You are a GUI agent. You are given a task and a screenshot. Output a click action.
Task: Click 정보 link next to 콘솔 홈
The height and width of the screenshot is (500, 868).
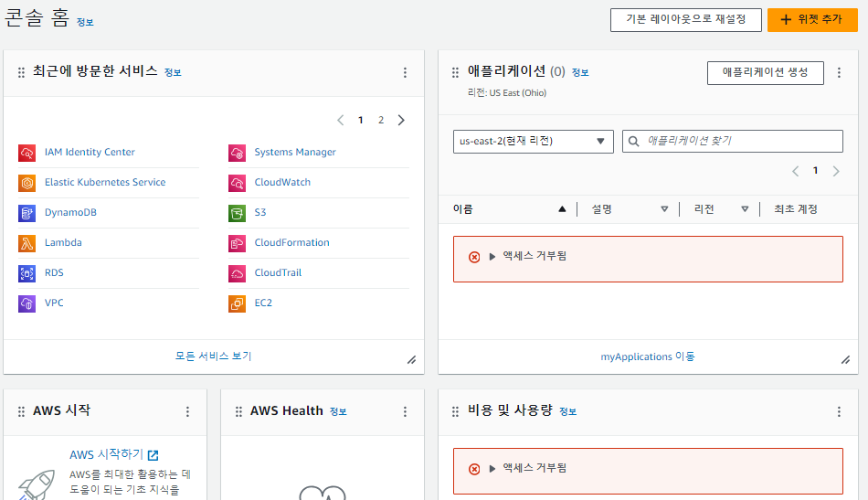coord(85,23)
